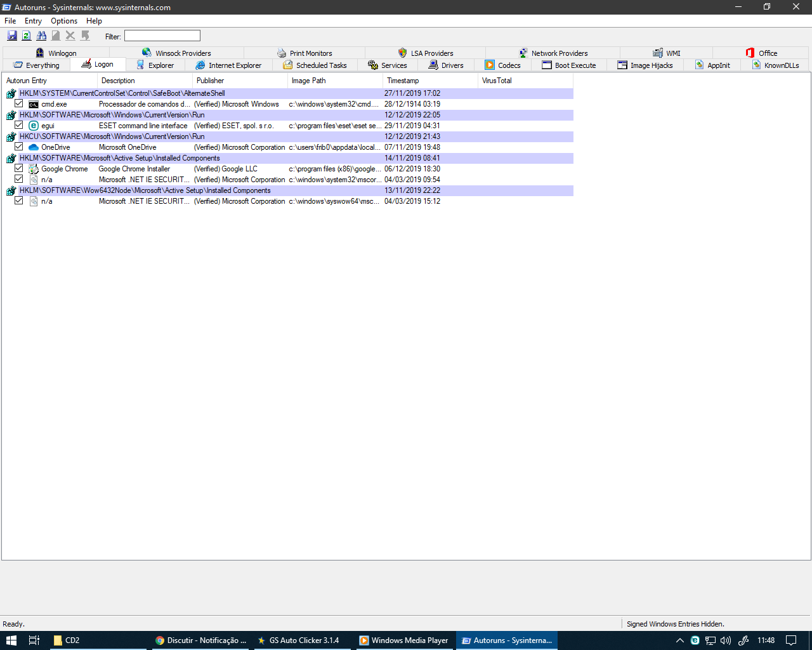Go to the Explorer tab
Screen dimensions: 812x650
pos(155,65)
